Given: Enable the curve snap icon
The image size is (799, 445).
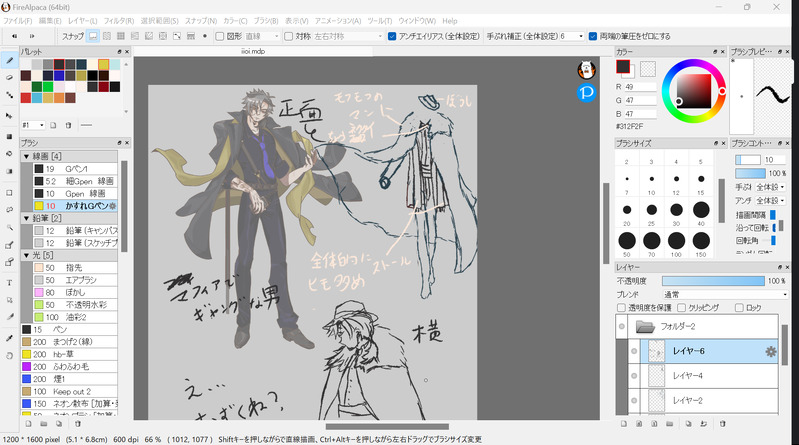Looking at the screenshot, I should 177,36.
